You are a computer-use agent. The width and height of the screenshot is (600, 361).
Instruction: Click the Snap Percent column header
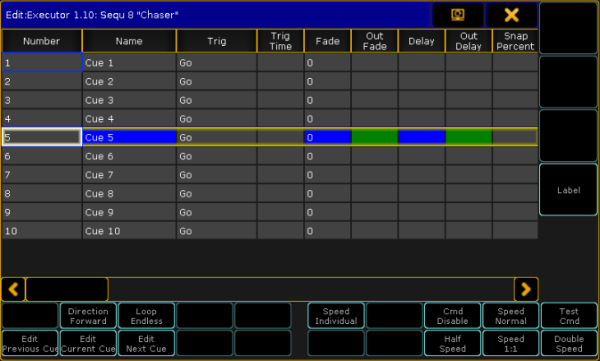pyautogui.click(x=515, y=41)
